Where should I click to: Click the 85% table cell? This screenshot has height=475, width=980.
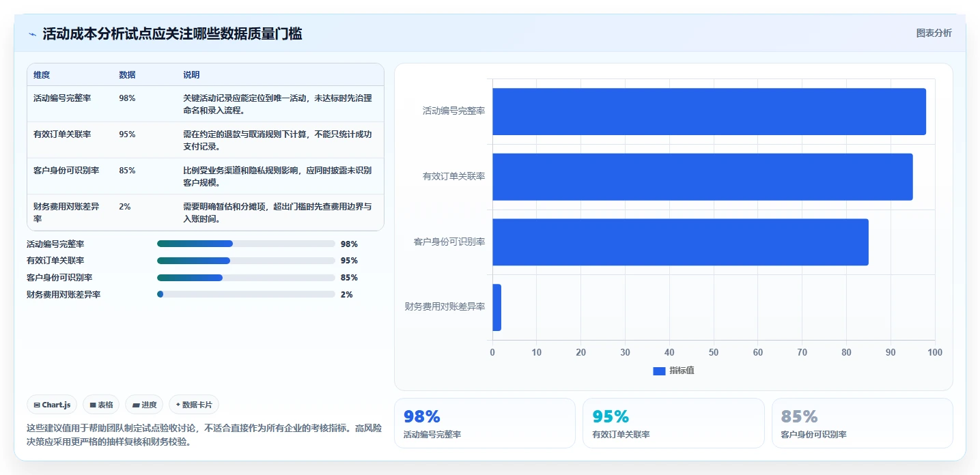[x=127, y=170]
